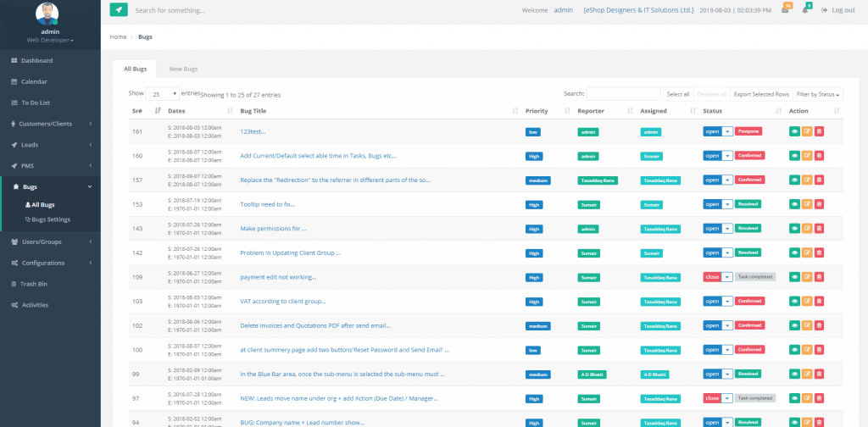View bug 109 with the green eye icon
This screenshot has height=427, width=868.
point(794,277)
